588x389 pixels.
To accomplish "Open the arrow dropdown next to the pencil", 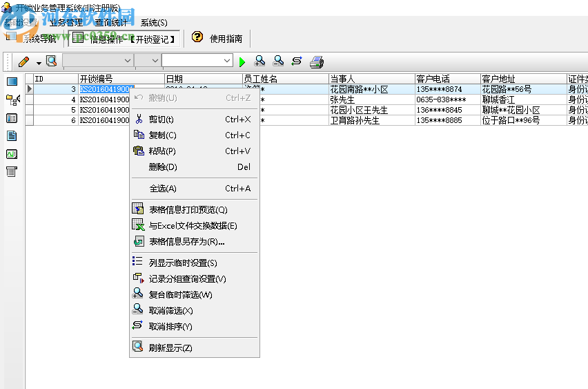I will (39, 63).
